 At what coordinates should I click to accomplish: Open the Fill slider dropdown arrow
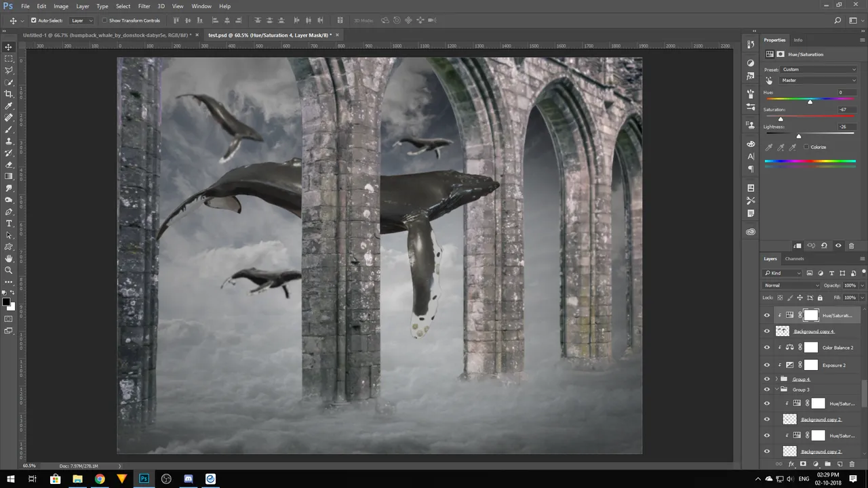(x=862, y=298)
